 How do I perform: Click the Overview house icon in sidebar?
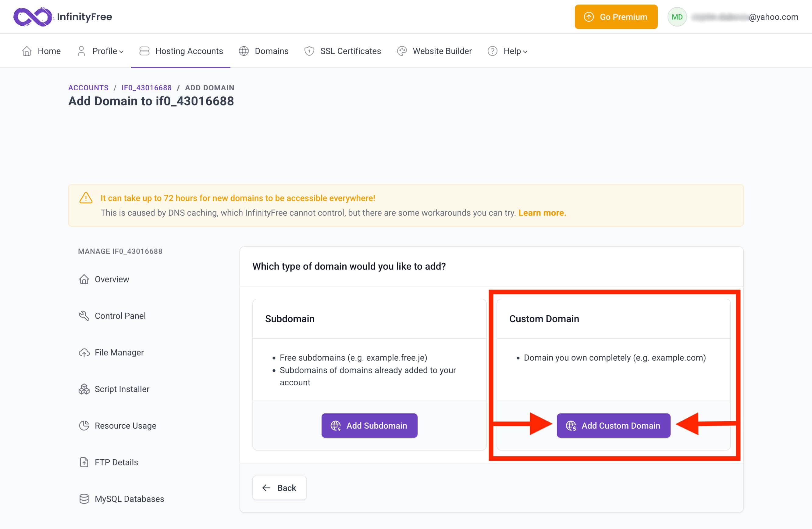pos(84,279)
